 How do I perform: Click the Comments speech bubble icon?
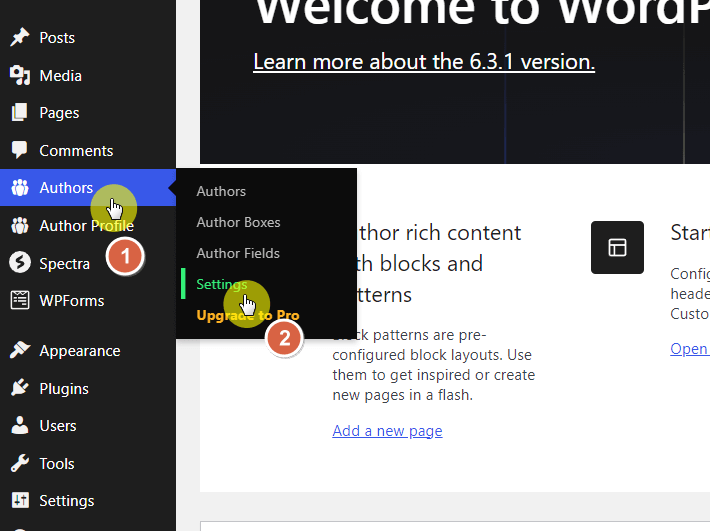tap(19, 150)
